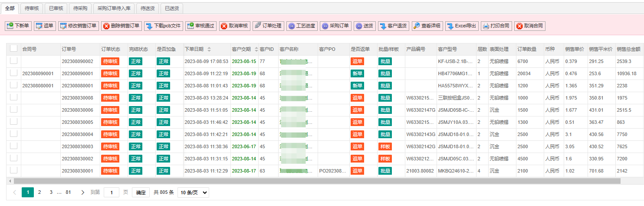Click the 打印合同 print contract button
The height and width of the screenshot is (206, 644).
tap(496, 26)
